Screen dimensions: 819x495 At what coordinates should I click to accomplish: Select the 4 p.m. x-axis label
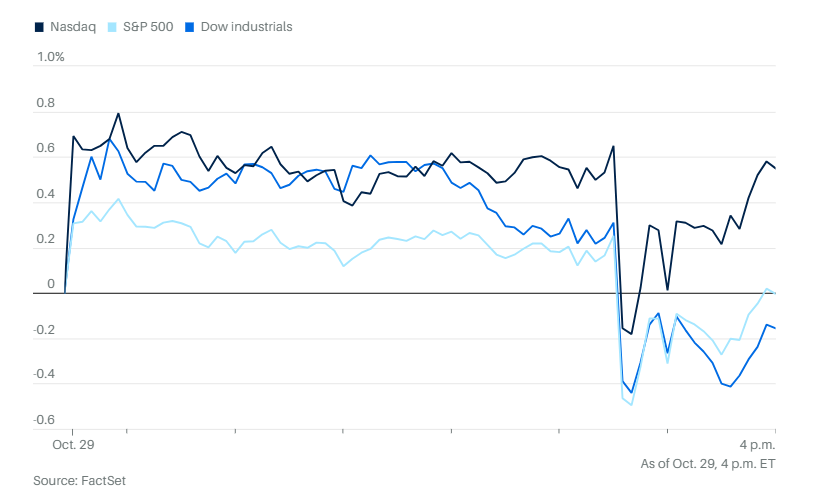757,443
